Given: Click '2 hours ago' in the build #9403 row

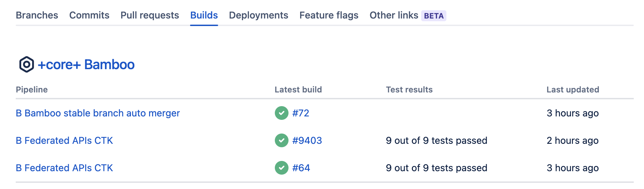Looking at the screenshot, I should (x=573, y=140).
